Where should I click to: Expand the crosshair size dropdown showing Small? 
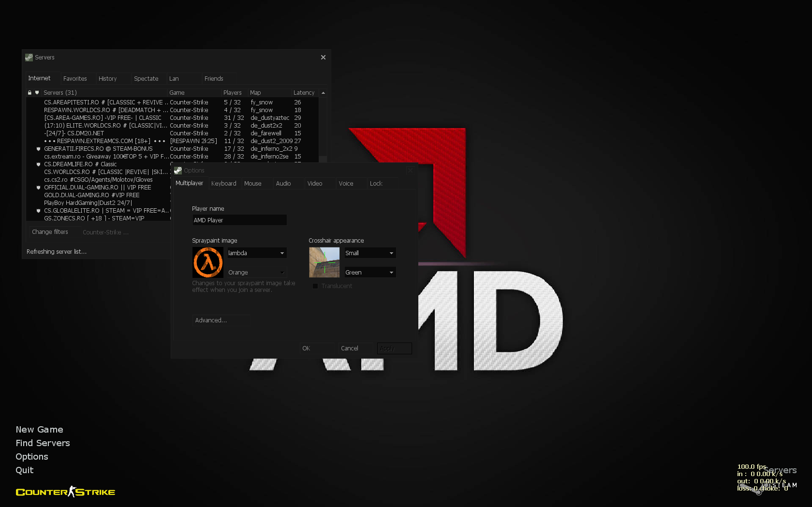coord(370,253)
